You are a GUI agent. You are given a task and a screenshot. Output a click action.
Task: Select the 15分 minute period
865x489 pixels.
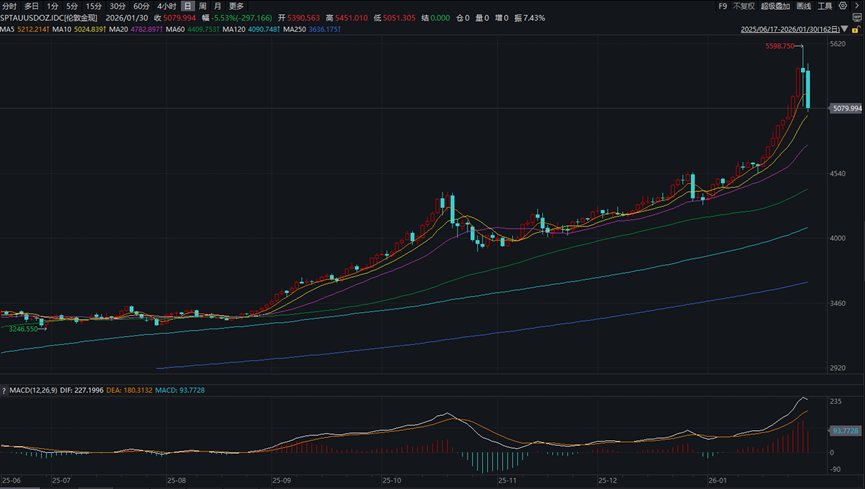coord(93,6)
